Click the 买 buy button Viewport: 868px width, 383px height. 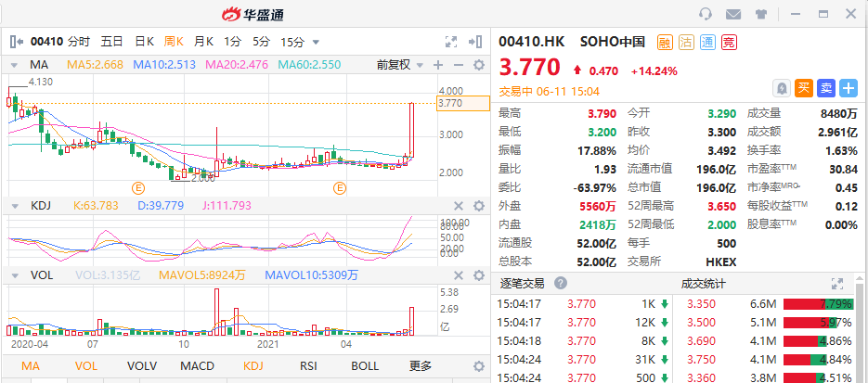point(804,88)
